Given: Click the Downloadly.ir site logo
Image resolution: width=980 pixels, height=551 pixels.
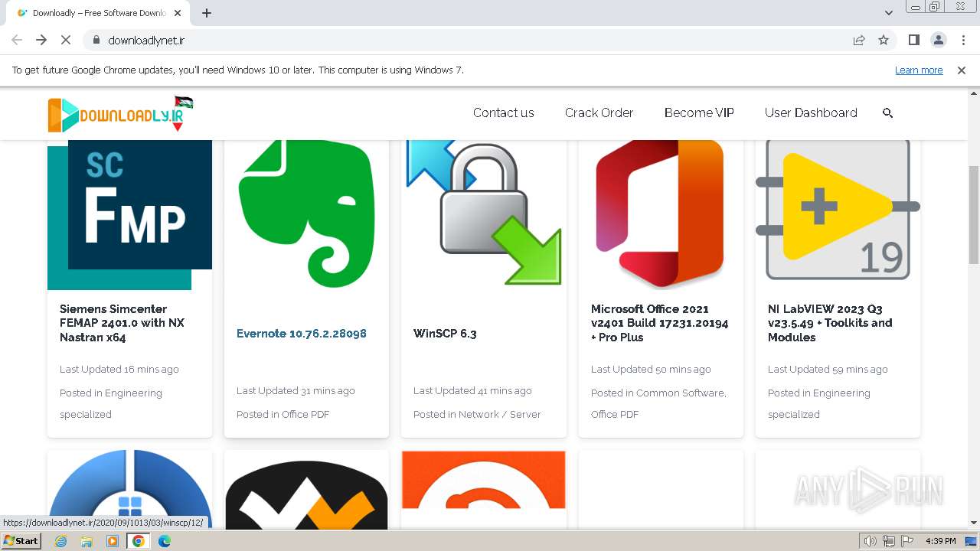Looking at the screenshot, I should 120,113.
